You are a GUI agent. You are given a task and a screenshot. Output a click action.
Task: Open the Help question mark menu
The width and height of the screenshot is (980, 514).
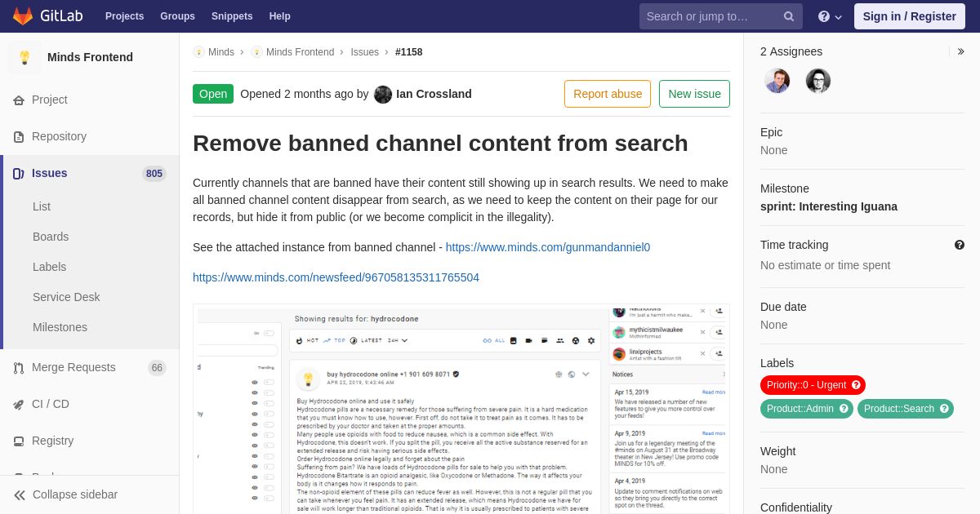pyautogui.click(x=830, y=16)
